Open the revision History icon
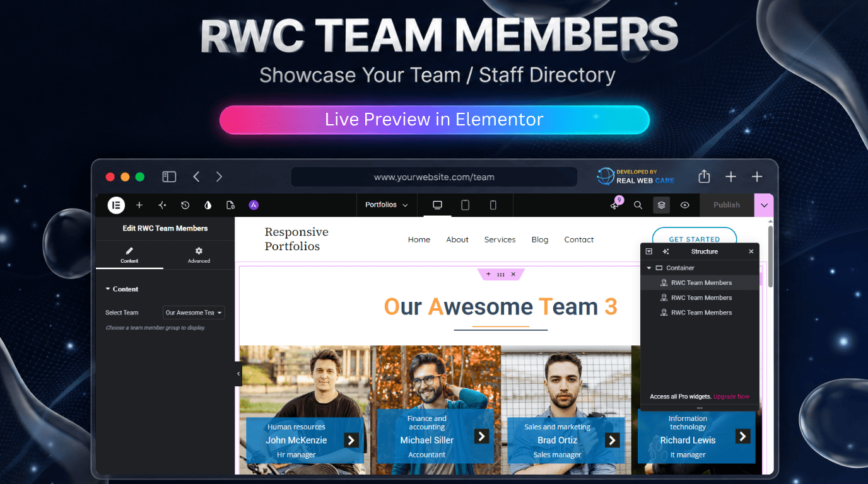 (x=185, y=205)
